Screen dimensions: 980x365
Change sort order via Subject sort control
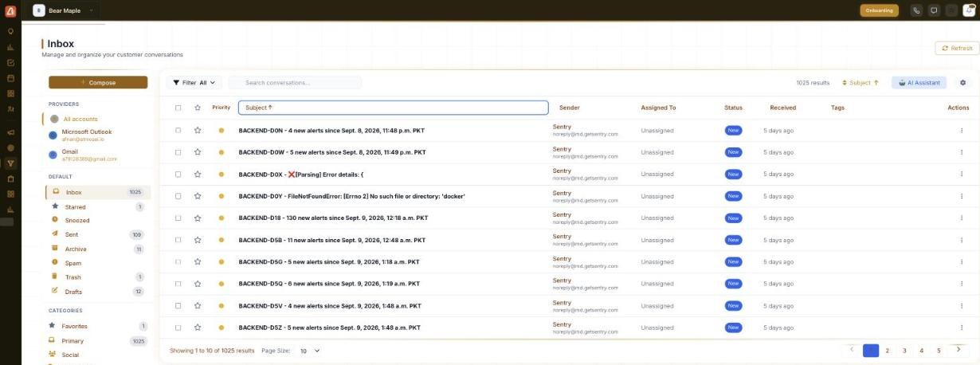point(860,82)
